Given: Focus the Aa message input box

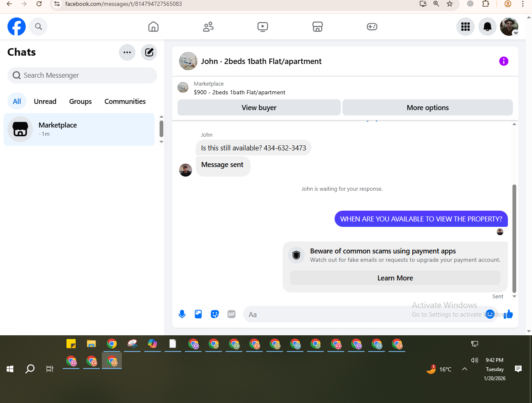Looking at the screenshot, I should pyautogui.click(x=371, y=315).
